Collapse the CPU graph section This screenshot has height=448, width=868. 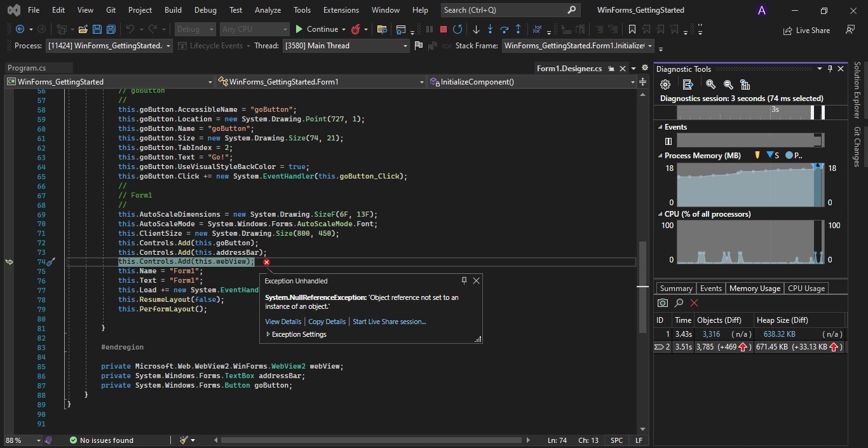click(x=660, y=214)
